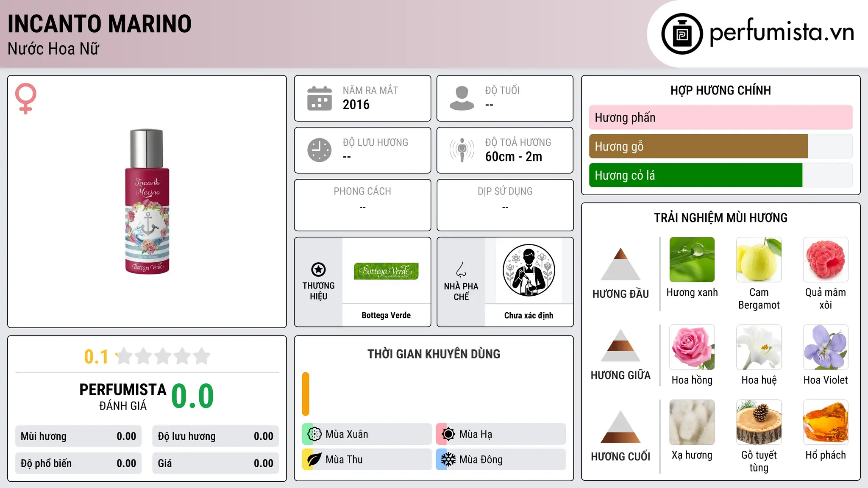Select the Gỗ tuyết tùng note image

coord(759,422)
